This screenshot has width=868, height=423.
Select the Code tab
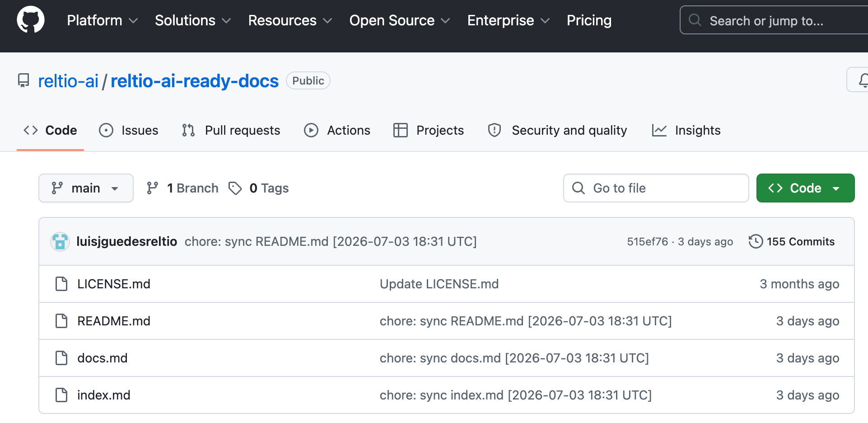(50, 130)
